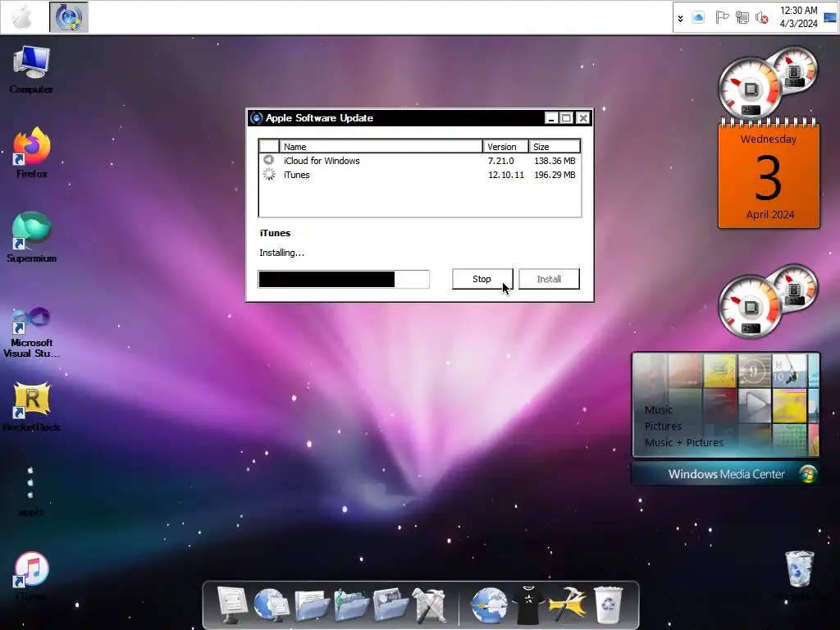Open the documents folder in the dock
The image size is (840, 630).
(x=311, y=605)
